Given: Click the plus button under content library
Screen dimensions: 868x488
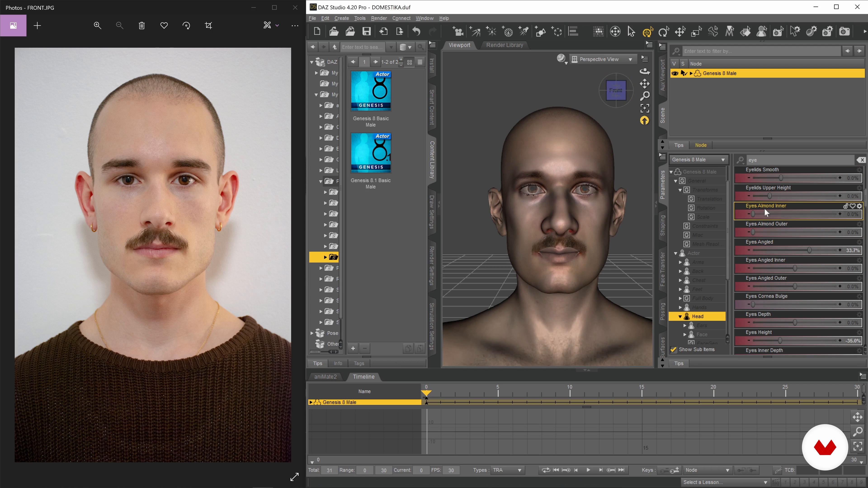Looking at the screenshot, I should [353, 349].
